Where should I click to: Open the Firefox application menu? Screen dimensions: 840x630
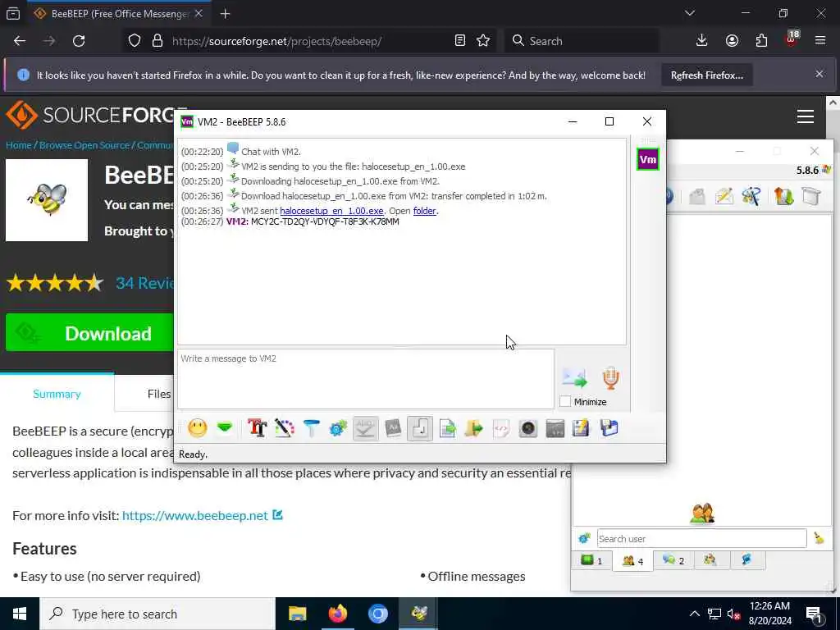[x=820, y=41]
